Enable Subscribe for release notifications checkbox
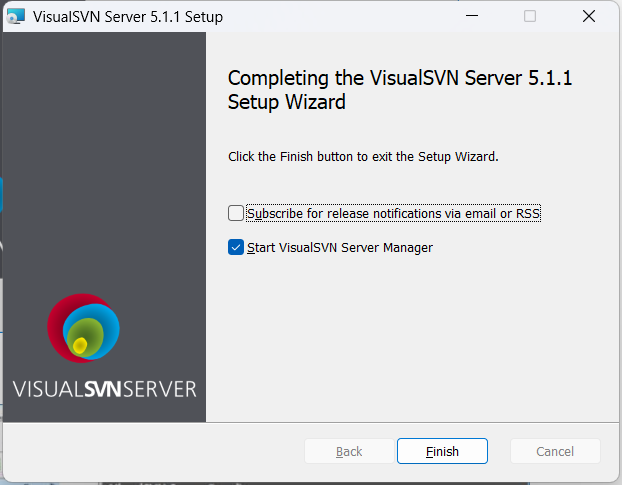622x485 pixels. [236, 213]
